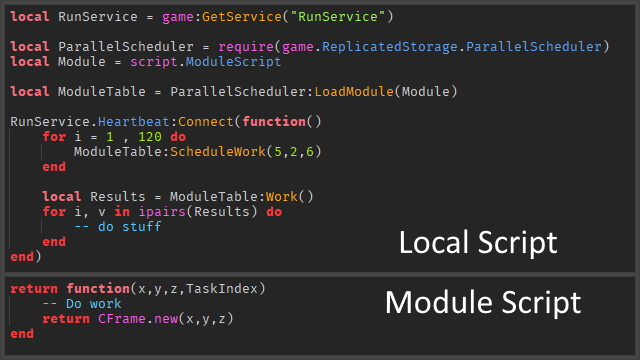This screenshot has width=640, height=360.
Task: Click 'local Results = ModuleTable:Work()' line
Action: coord(178,197)
